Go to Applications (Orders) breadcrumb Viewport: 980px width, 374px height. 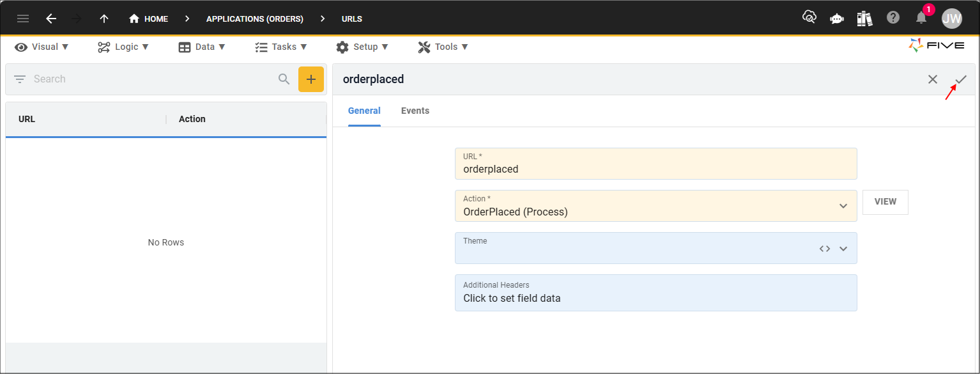coord(255,19)
